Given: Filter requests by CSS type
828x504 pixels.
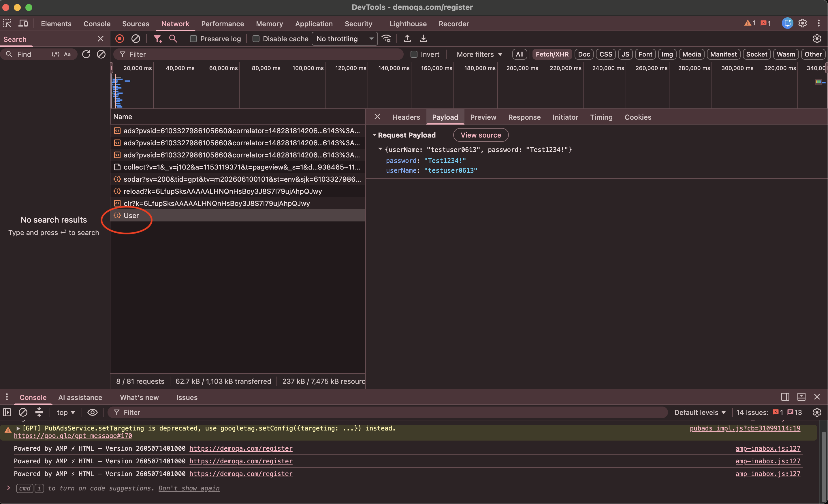Looking at the screenshot, I should (x=605, y=54).
